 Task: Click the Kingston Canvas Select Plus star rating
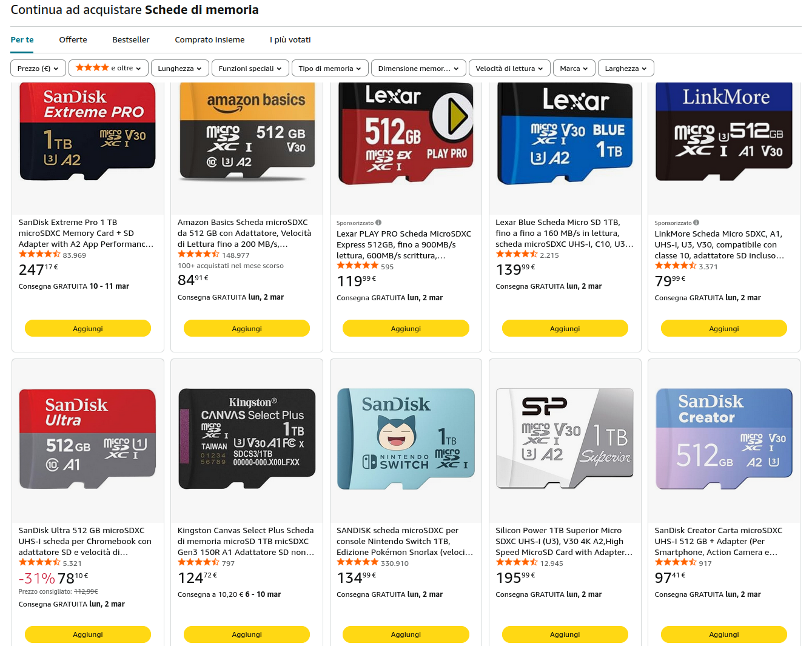coord(198,563)
